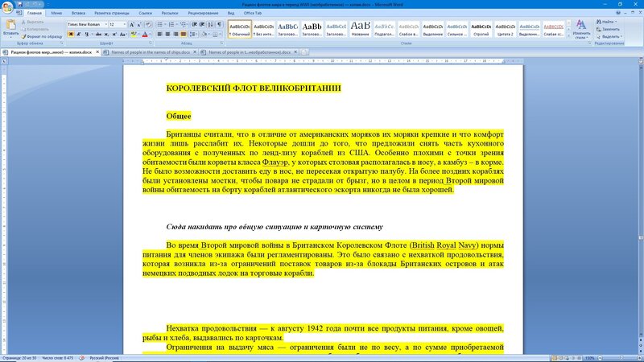Image resolution: width=644 pixels, height=362 pixels.
Task: Select the Format Painter (Формат по образцу) tool
Action: point(42,36)
